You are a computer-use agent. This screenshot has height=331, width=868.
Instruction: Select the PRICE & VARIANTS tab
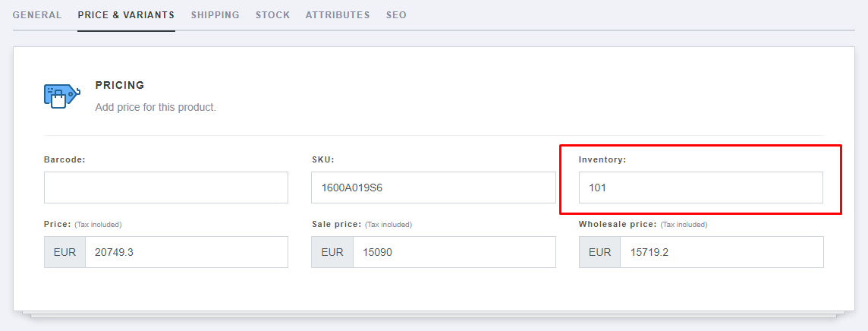click(x=126, y=15)
